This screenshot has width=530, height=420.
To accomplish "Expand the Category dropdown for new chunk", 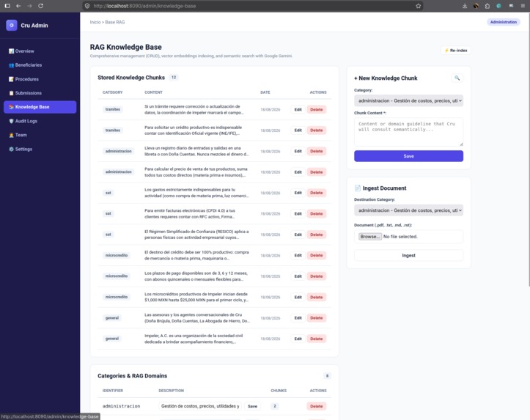I will (408, 100).
